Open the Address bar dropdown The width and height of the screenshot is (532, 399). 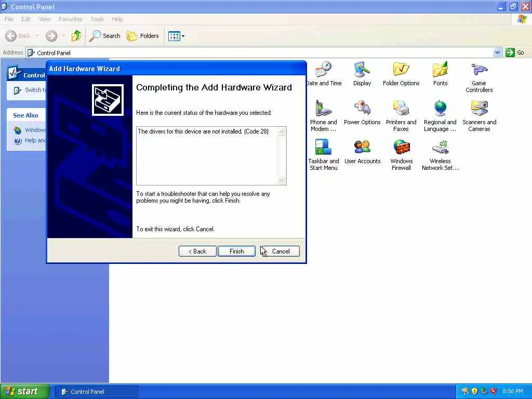click(x=497, y=52)
